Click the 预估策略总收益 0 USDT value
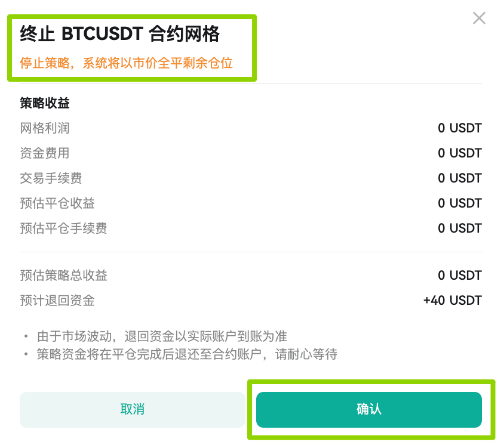This screenshot has height=445, width=504. point(460,276)
